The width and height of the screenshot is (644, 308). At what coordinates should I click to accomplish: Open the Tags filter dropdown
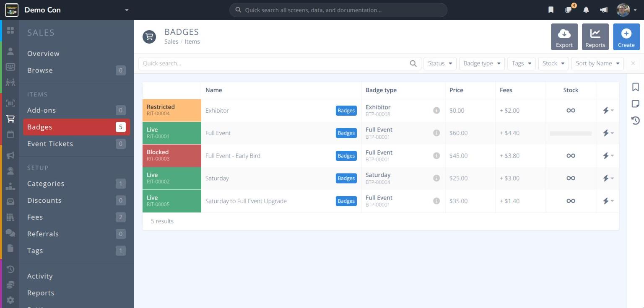click(522, 63)
